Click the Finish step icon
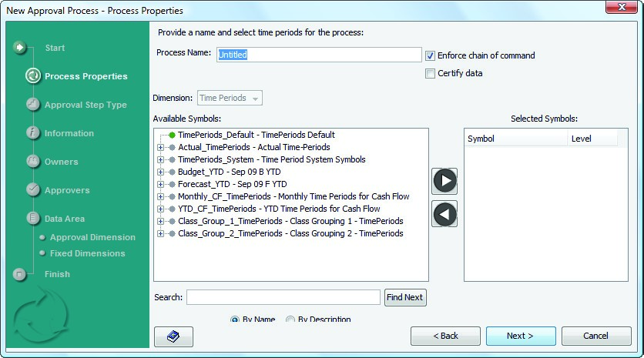 pos(19,274)
